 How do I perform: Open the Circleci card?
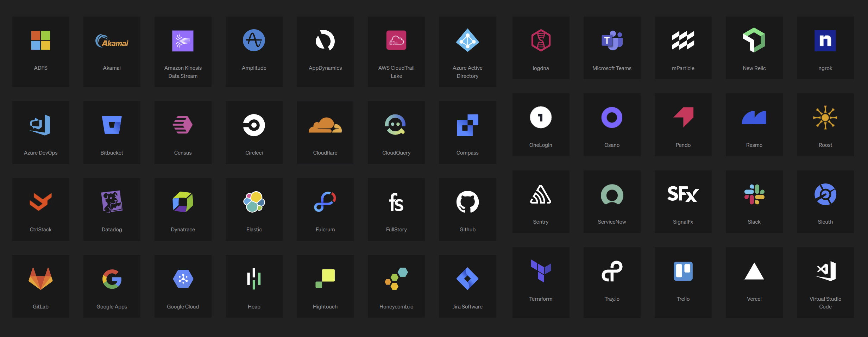[254, 132]
